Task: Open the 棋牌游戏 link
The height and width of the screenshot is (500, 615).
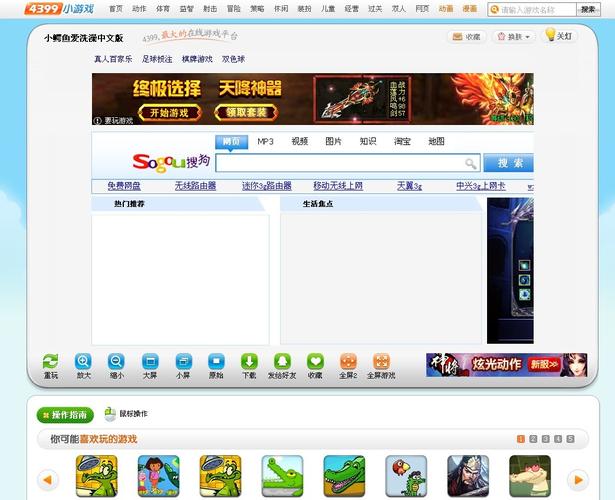Action: coord(197,59)
